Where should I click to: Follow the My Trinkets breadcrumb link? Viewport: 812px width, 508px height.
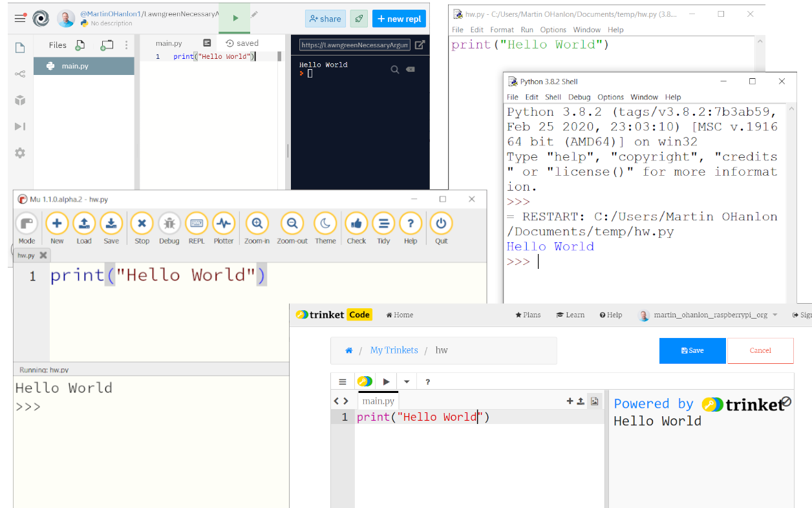[394, 350]
